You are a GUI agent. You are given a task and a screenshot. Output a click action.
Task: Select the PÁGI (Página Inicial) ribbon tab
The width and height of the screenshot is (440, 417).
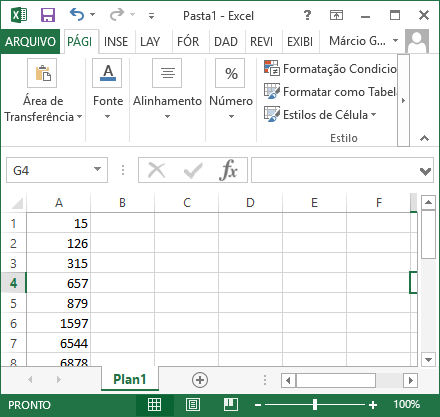coord(80,42)
